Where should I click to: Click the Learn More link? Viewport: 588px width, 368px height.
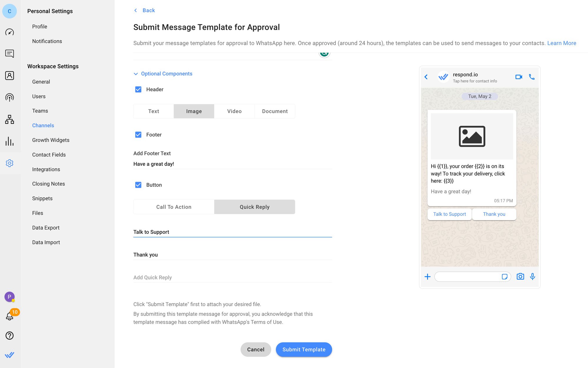pyautogui.click(x=562, y=43)
